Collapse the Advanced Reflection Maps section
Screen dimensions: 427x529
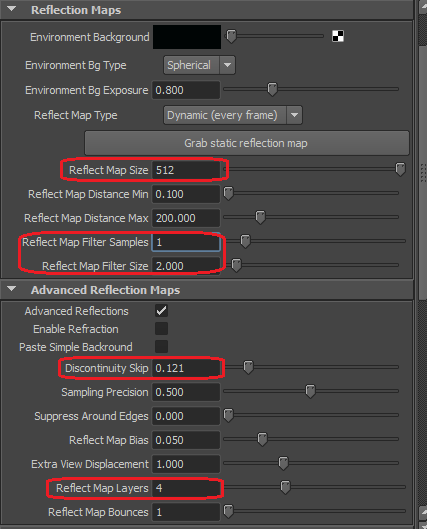click(11, 289)
